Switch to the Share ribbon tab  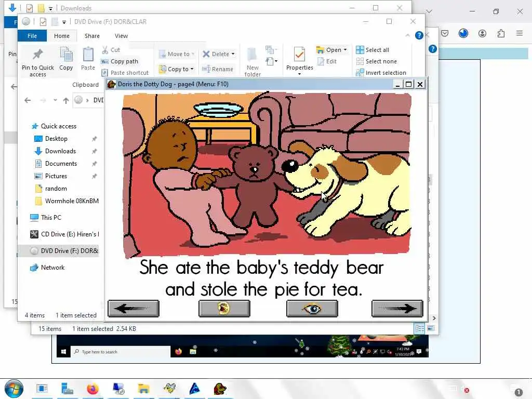click(92, 36)
